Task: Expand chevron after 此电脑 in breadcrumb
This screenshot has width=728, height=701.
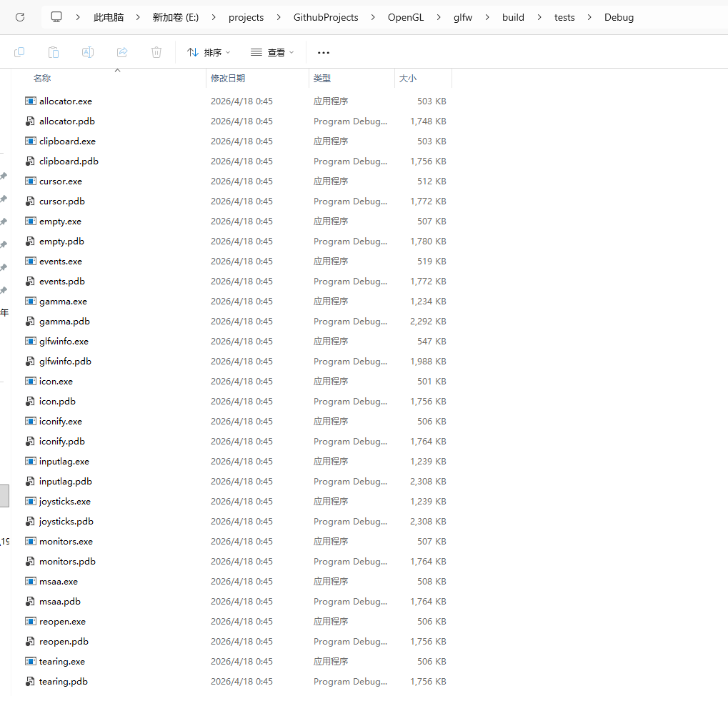Action: coord(138,17)
